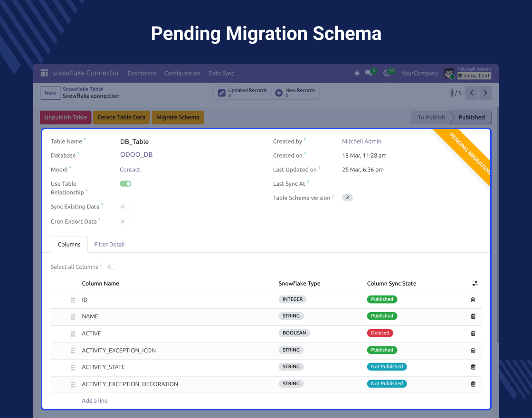This screenshot has width=532, height=418.
Task: Click the Snowflake Type header
Action: pyautogui.click(x=299, y=284)
